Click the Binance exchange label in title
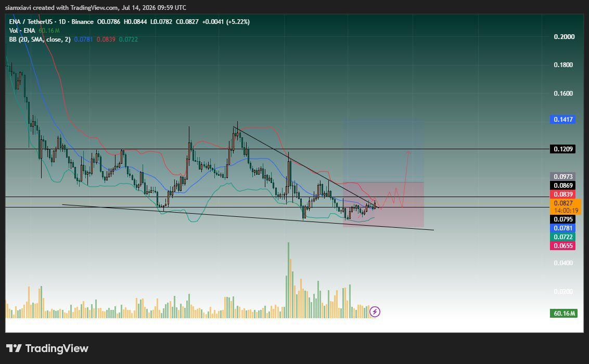The width and height of the screenshot is (589, 364). [x=82, y=22]
